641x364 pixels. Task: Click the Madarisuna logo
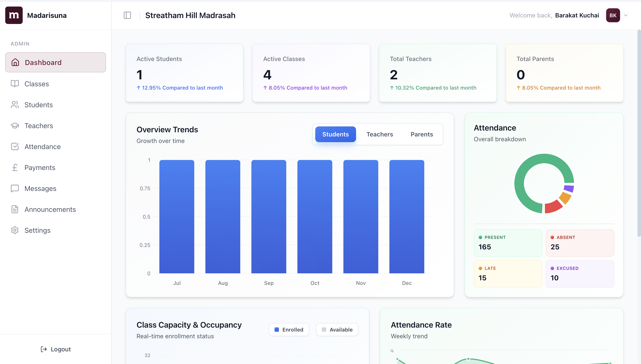[x=14, y=15]
